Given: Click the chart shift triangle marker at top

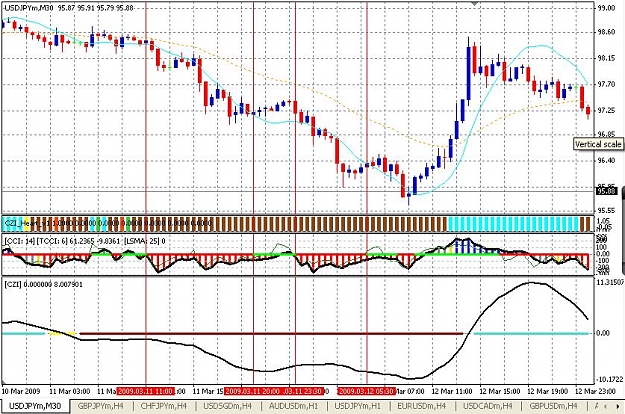Looking at the screenshot, I should point(475,3).
